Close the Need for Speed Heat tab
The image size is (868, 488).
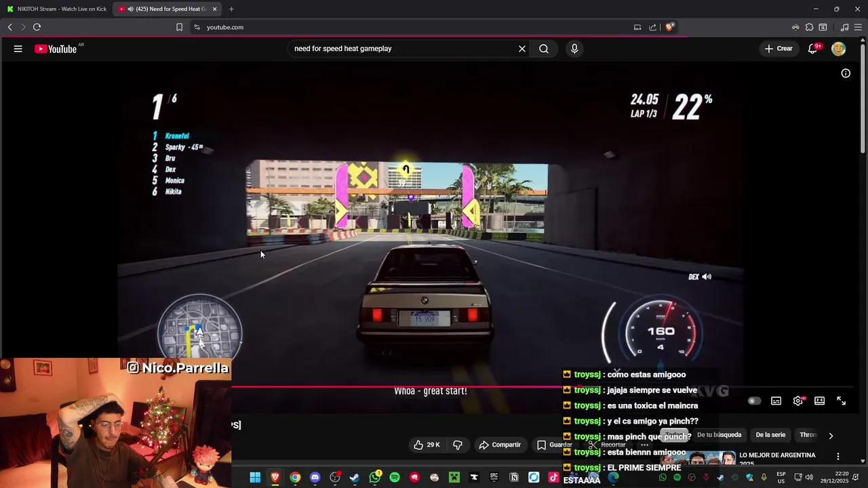pos(214,9)
